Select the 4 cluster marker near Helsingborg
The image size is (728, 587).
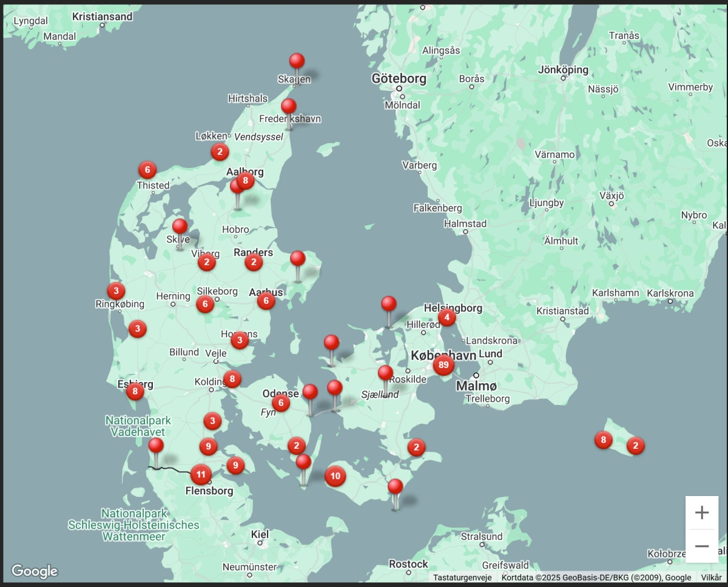click(x=447, y=317)
